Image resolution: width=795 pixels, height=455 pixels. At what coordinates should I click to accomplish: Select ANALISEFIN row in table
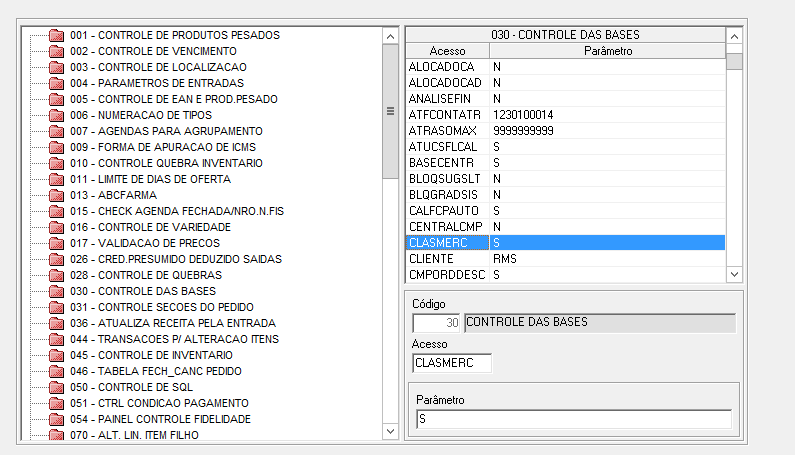click(x=565, y=99)
